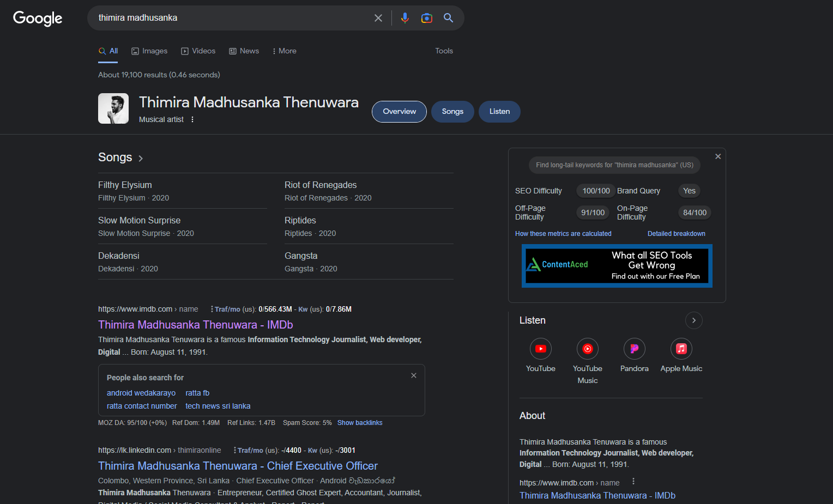Viewport: 833px width, 504px height.
Task: Close the SEO metrics panel
Action: pos(718,156)
